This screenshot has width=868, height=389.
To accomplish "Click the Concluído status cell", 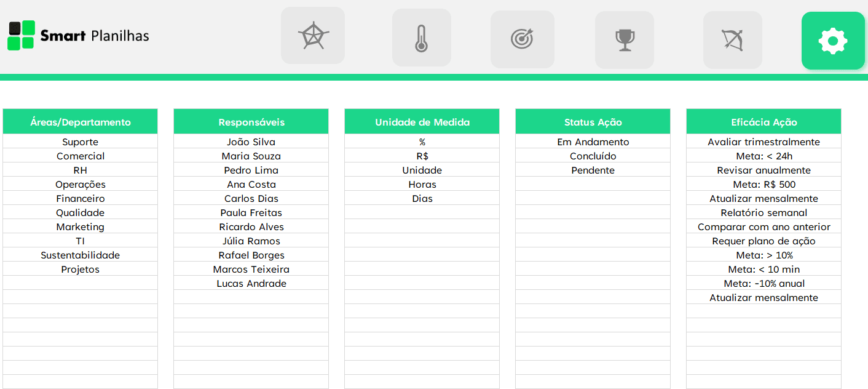I will tap(593, 156).
